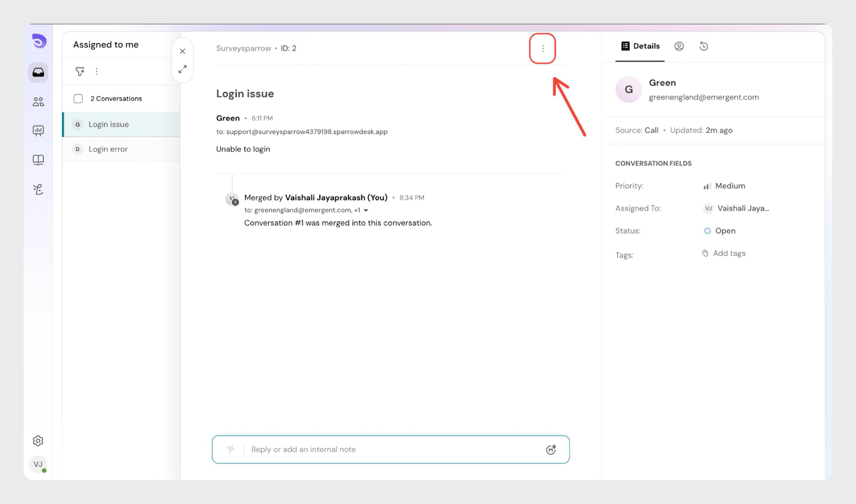This screenshot has height=504, width=856.
Task: Open the Contacts people icon
Action: (39, 102)
